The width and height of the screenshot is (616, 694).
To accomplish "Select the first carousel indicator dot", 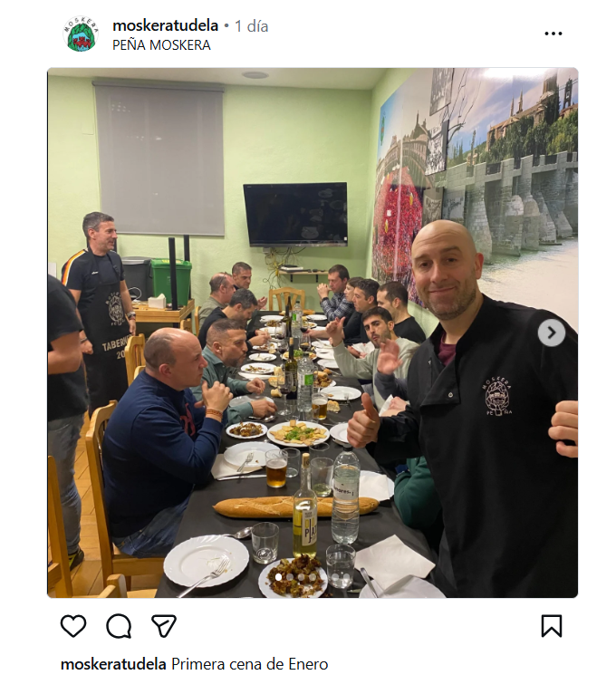I will (x=278, y=577).
